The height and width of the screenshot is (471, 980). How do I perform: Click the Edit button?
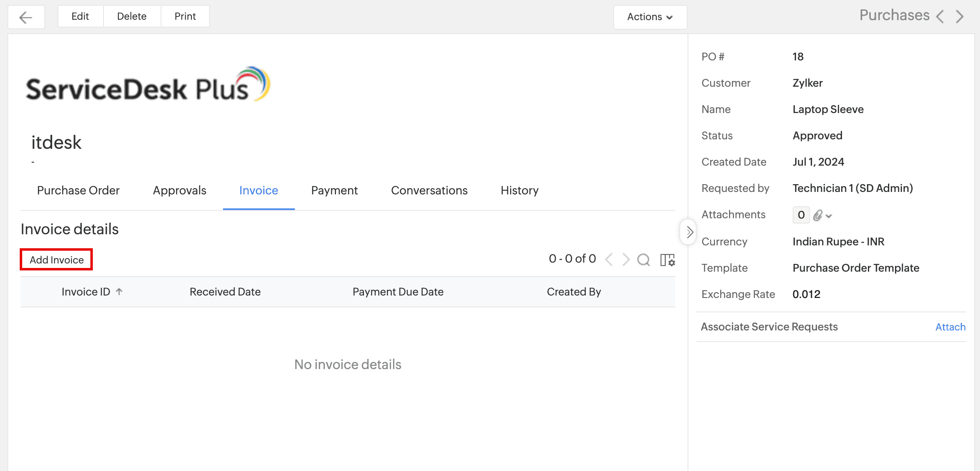click(80, 16)
